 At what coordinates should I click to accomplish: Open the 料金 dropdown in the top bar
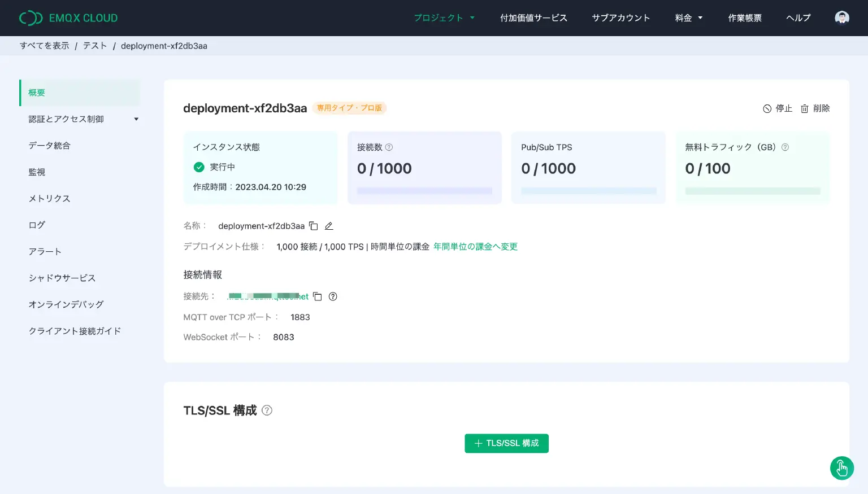[688, 18]
